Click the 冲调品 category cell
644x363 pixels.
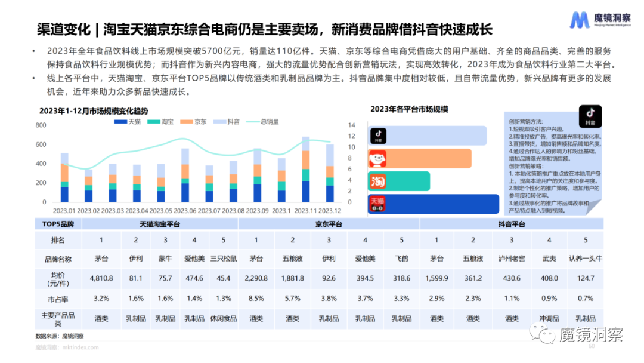549,319
